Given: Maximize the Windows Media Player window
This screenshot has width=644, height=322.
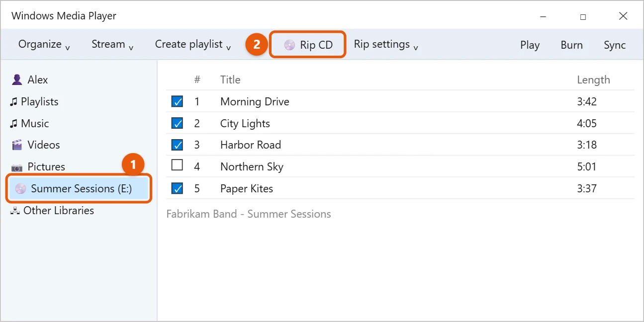Looking at the screenshot, I should pos(583,16).
